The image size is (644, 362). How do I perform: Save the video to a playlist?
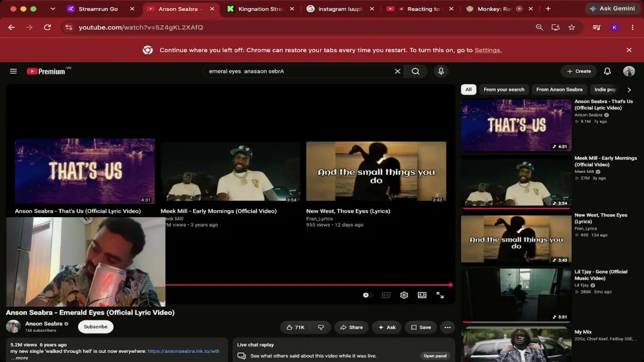click(x=421, y=327)
